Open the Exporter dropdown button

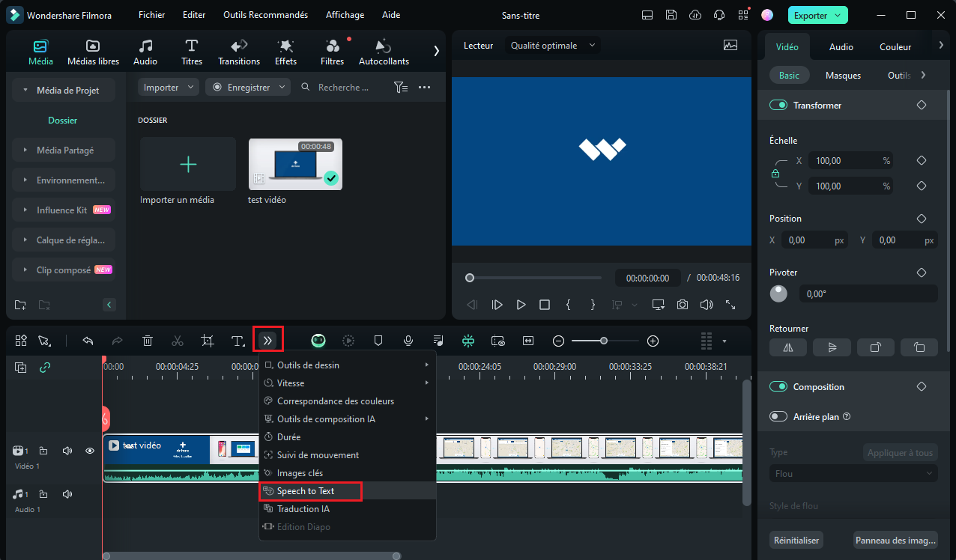coord(818,15)
